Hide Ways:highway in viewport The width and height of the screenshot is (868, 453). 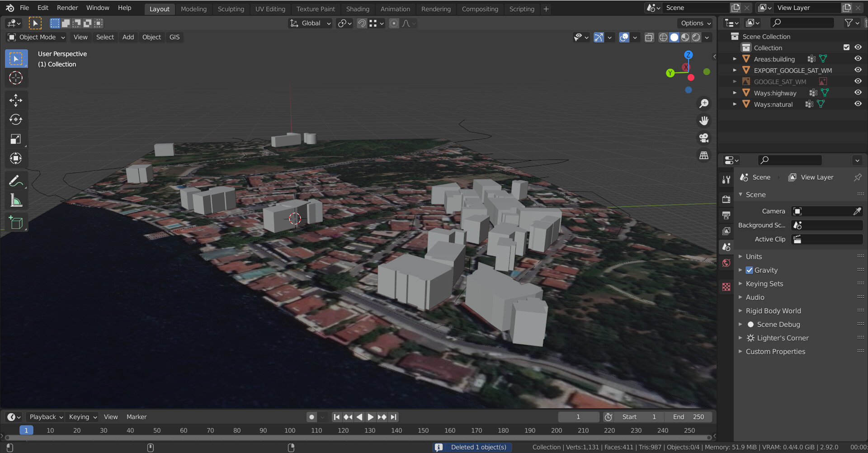tap(858, 93)
